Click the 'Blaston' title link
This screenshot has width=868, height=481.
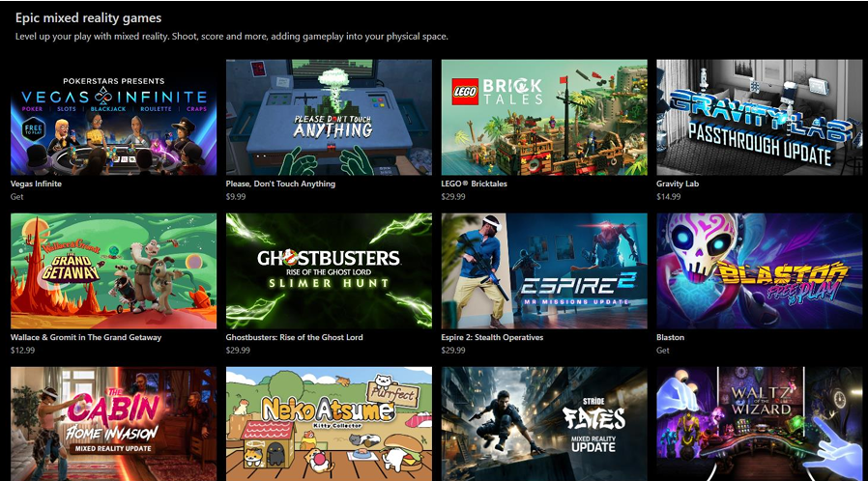pos(671,337)
